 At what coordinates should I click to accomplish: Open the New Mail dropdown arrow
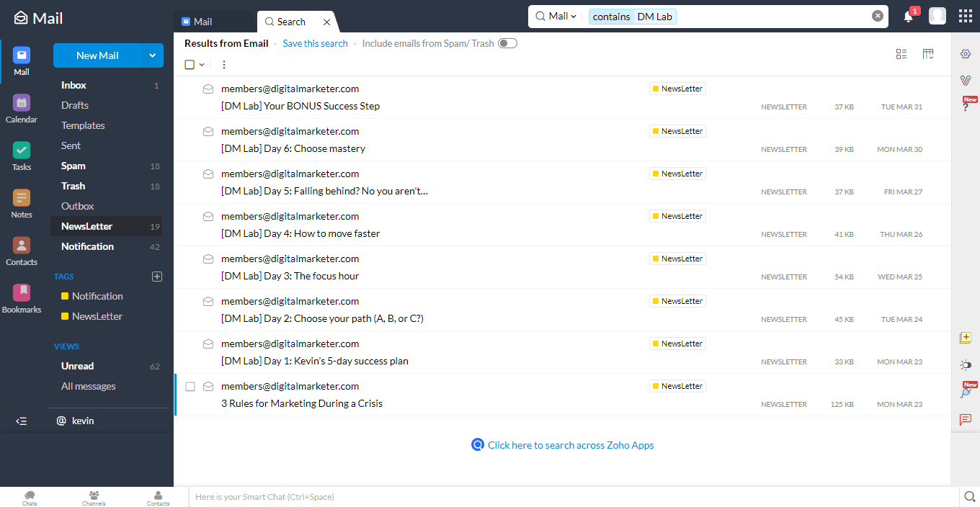(x=152, y=55)
